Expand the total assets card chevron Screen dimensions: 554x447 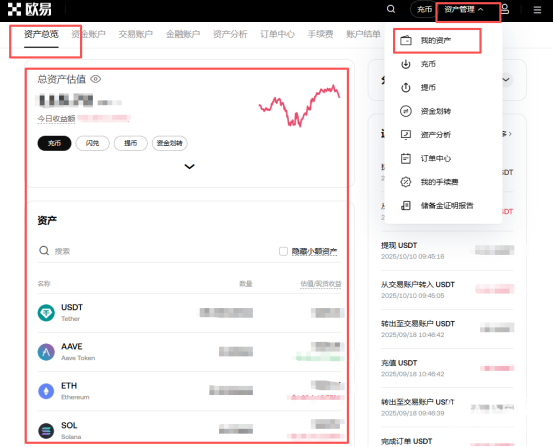coord(190,166)
